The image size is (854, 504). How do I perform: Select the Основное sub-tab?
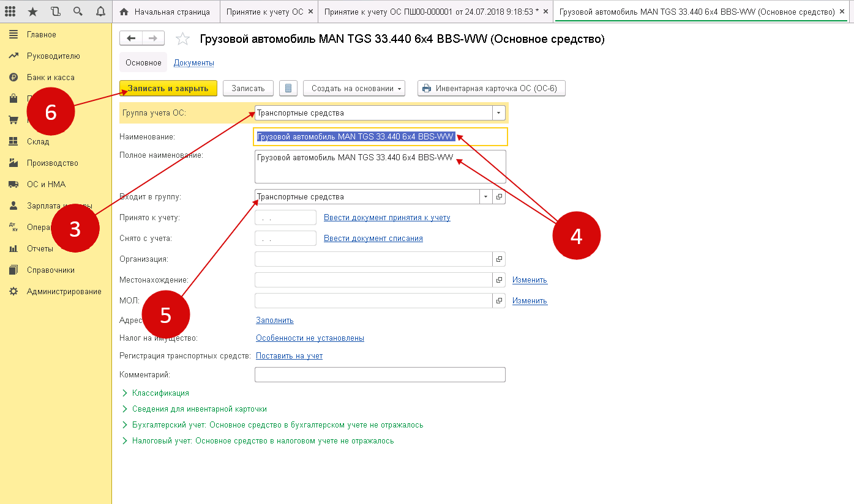tap(143, 63)
